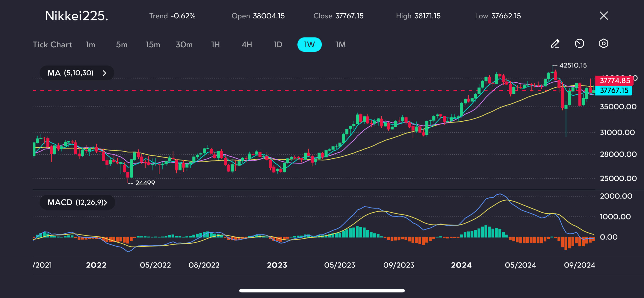Switch to Tick Chart timeframe
Screen dimensions: 644x298
point(52,45)
